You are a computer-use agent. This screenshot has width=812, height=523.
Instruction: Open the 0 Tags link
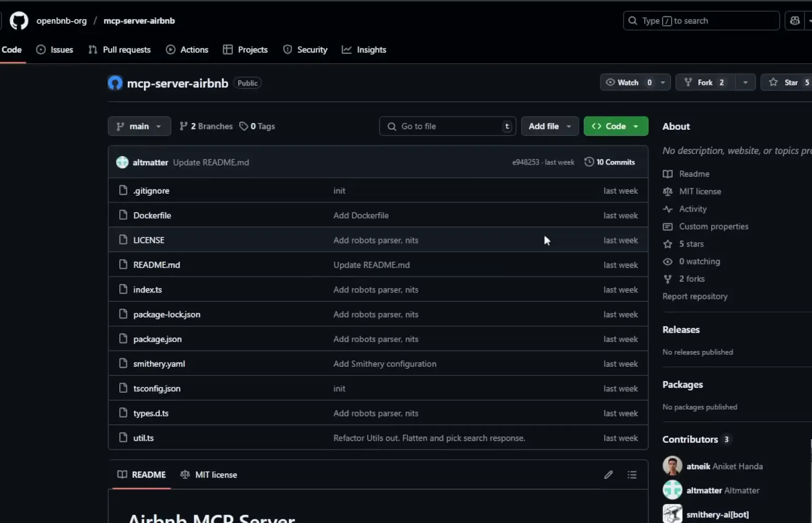(257, 126)
